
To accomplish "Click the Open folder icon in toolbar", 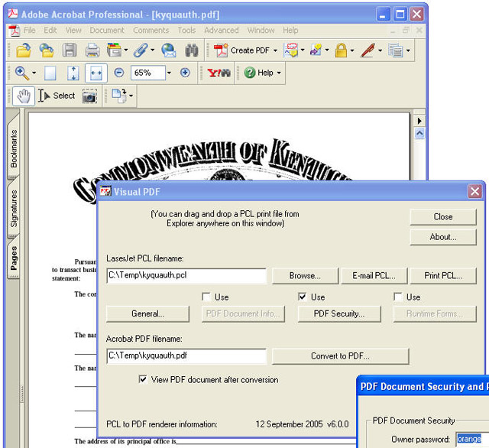I will tap(24, 50).
